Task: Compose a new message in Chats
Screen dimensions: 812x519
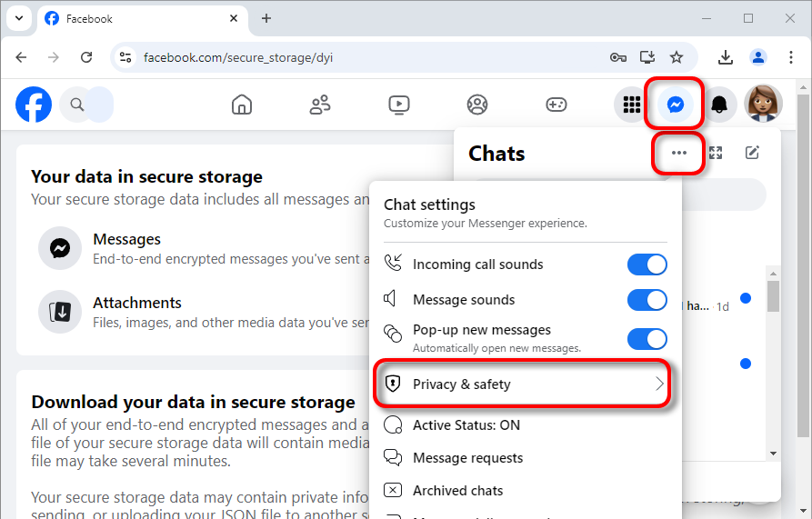Action: (x=752, y=153)
